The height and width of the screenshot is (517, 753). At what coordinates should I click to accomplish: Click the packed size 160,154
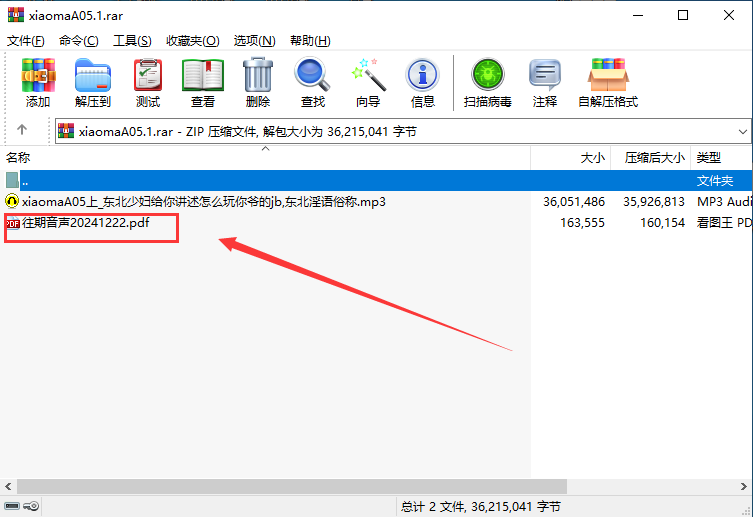click(662, 223)
